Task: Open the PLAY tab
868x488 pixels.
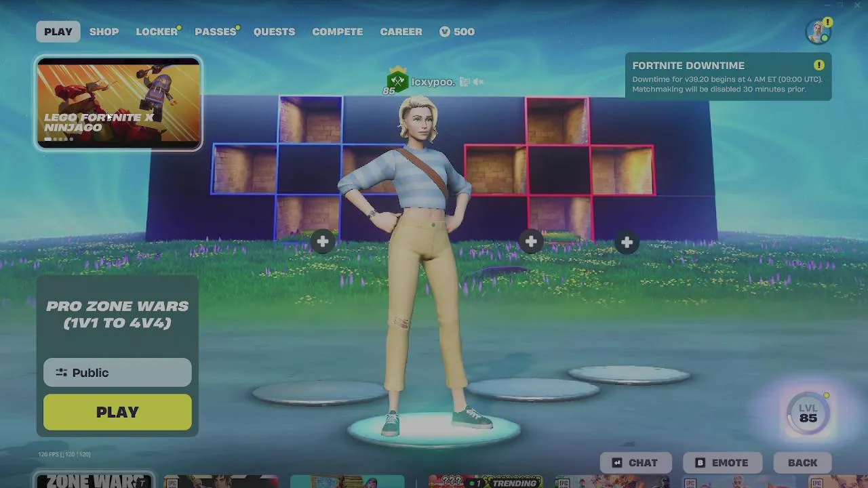Action: (58, 32)
